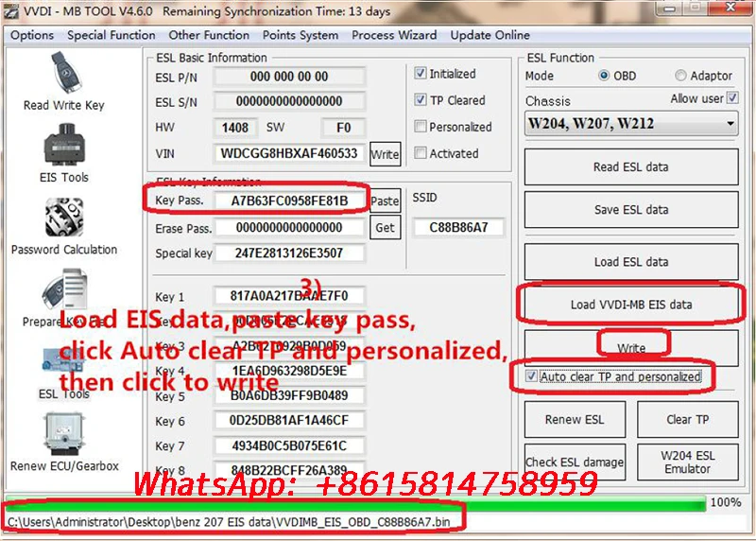
Task: Click the Read ESL data button
Action: pos(631,167)
